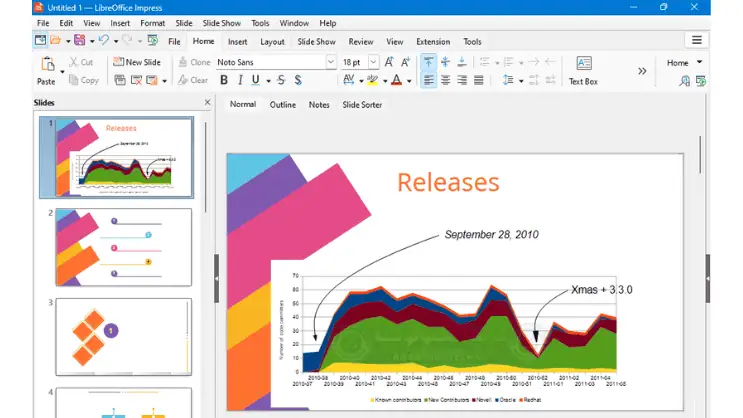Open the font size dropdown arrow
Image resolution: width=743 pixels, height=418 pixels.
coord(373,62)
